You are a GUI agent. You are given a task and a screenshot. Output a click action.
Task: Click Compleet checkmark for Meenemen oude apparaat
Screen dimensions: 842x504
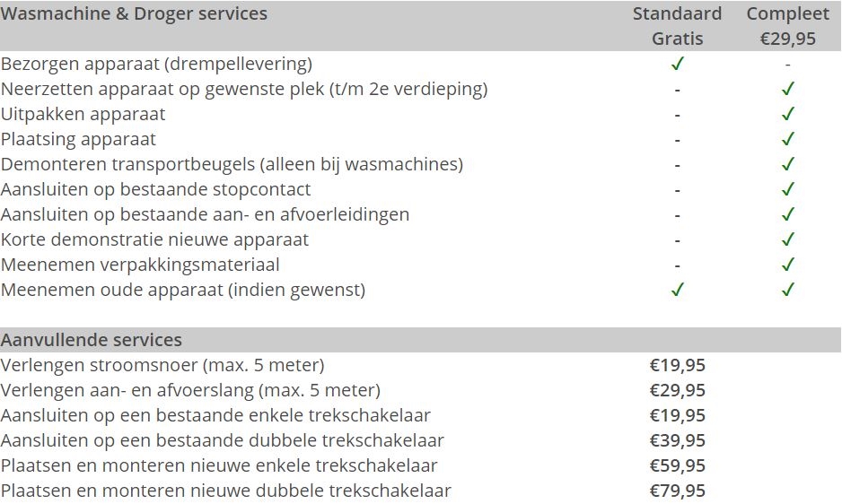(x=788, y=290)
